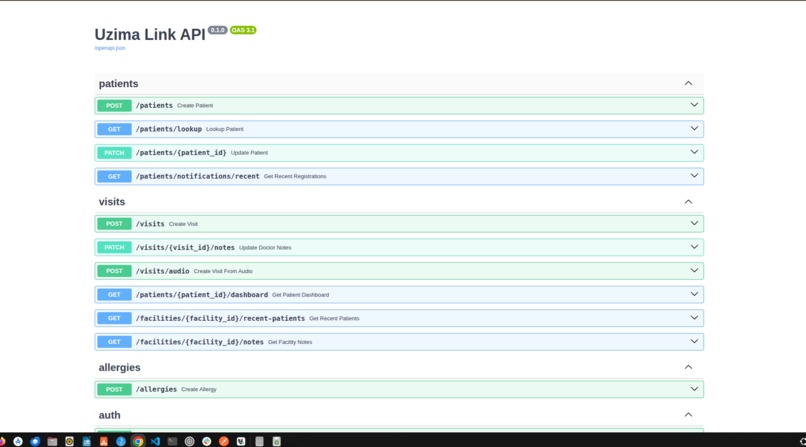Expand the GET /patients/lookup endpoint chevron
Viewport: 806px width, 447px height.
pos(694,128)
